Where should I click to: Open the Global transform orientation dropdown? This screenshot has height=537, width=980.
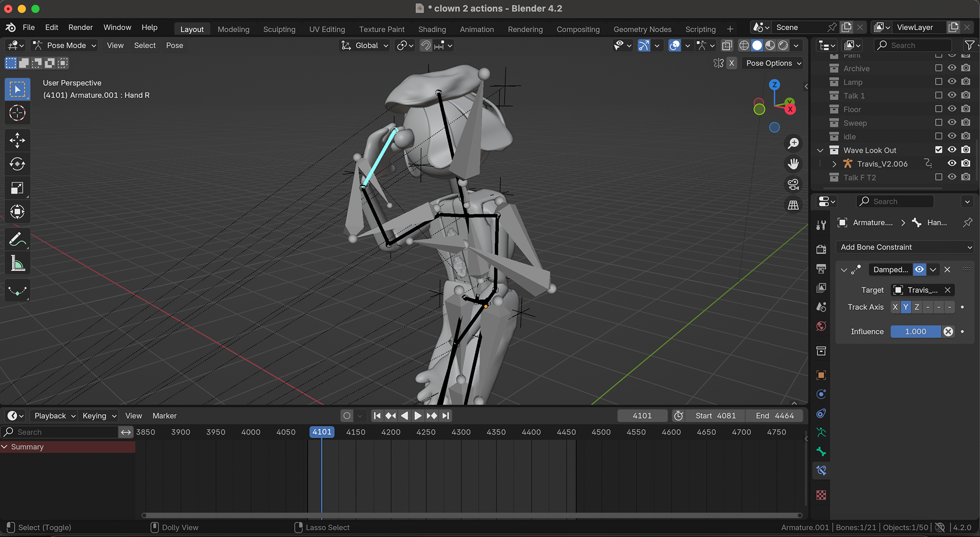tap(365, 45)
